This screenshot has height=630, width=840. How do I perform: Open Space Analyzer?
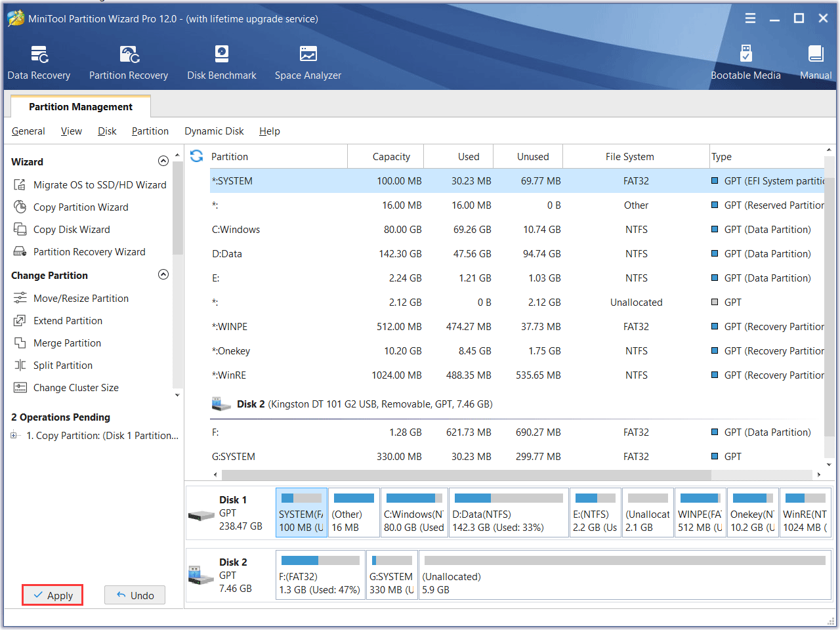308,63
